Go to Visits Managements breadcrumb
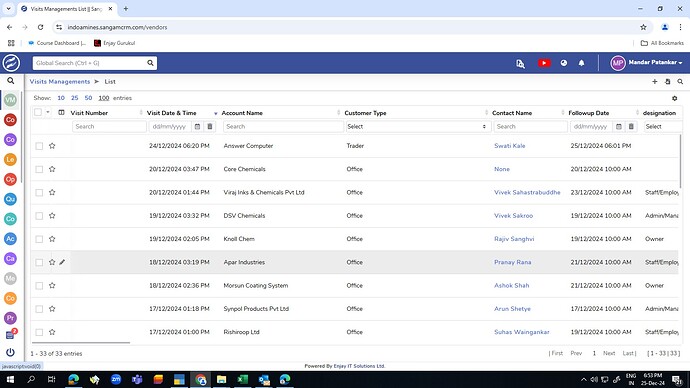 60,81
